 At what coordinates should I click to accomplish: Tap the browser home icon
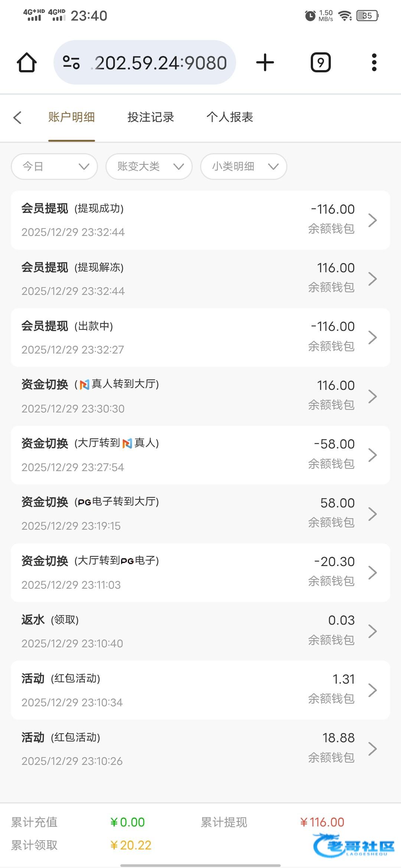point(27,62)
